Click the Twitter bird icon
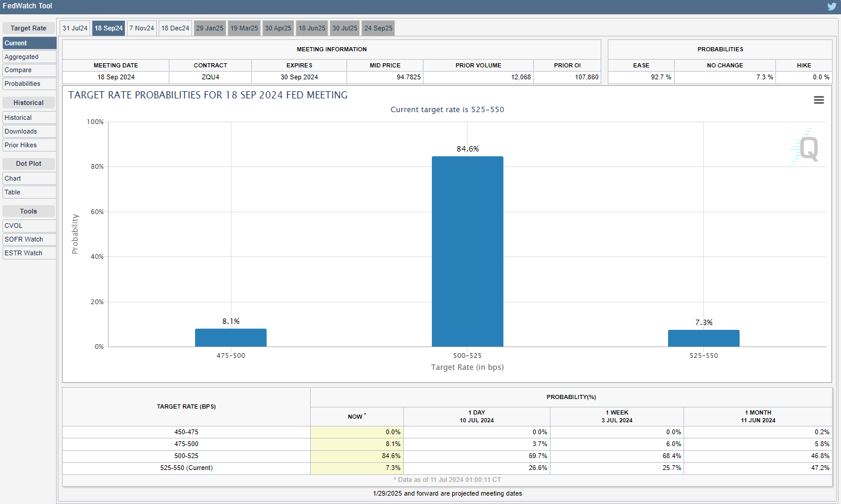This screenshot has width=841, height=504. 831,7
